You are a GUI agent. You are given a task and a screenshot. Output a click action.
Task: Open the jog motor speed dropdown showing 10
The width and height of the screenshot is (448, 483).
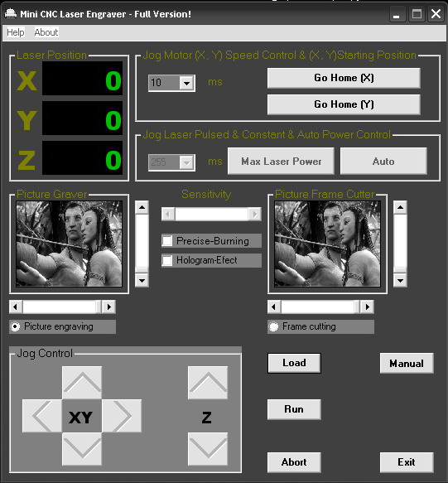(186, 83)
